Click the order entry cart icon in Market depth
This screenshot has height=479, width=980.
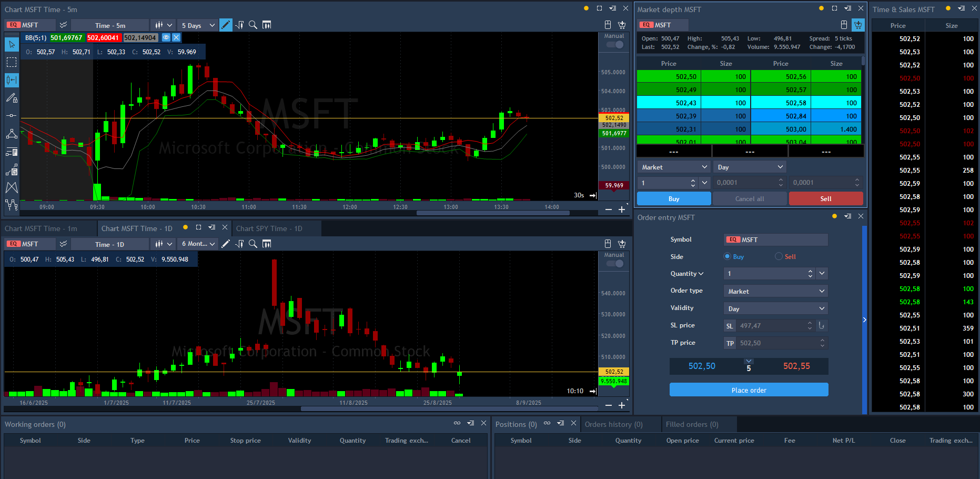[858, 25]
